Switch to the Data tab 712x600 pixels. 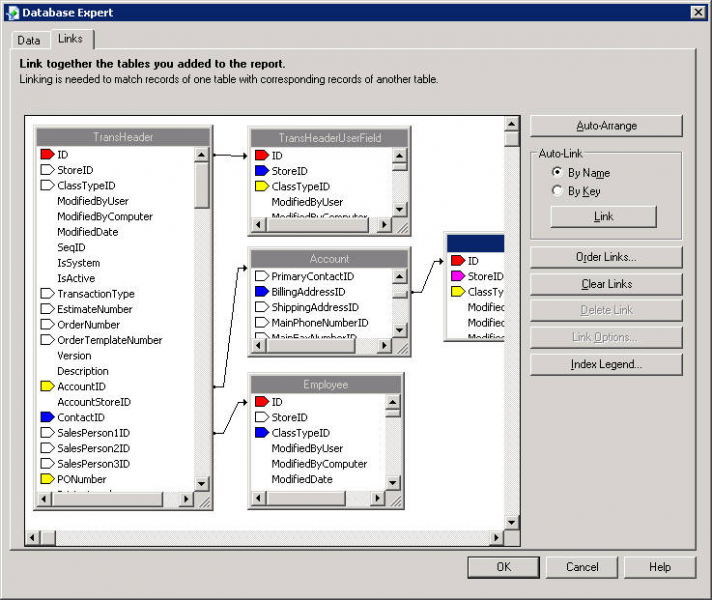click(29, 40)
